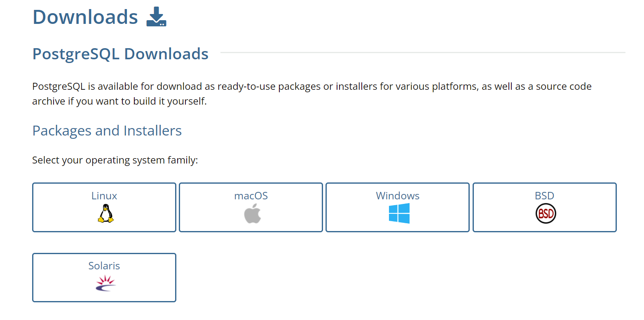This screenshot has width=644, height=320.
Task: Click the large Downloads page title
Action: coord(85,17)
